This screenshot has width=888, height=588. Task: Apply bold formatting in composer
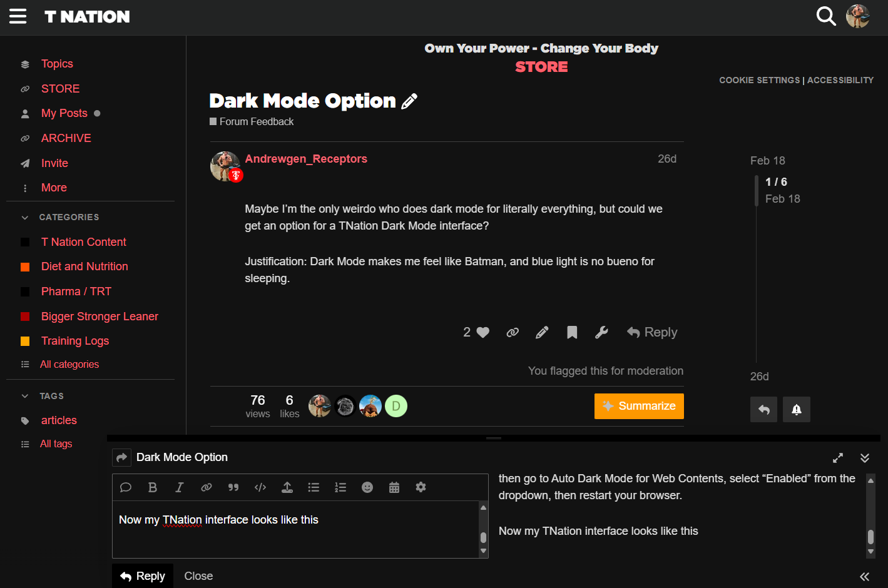point(152,487)
